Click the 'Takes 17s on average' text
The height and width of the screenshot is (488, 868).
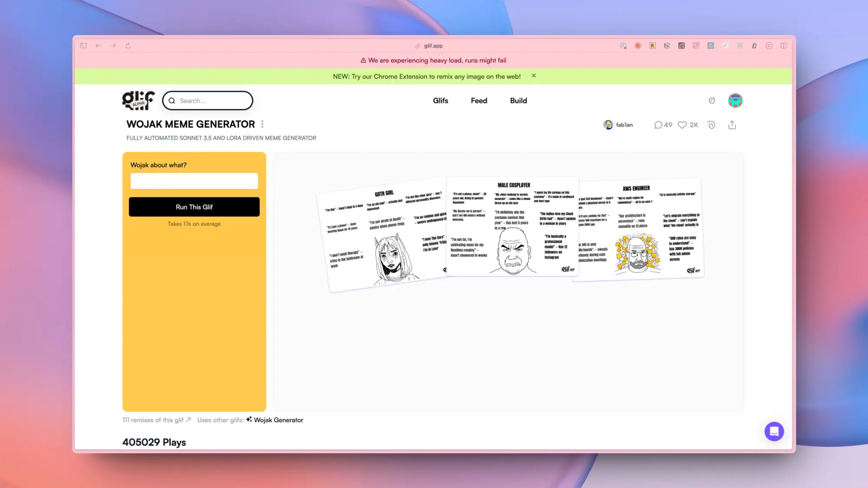[194, 224]
